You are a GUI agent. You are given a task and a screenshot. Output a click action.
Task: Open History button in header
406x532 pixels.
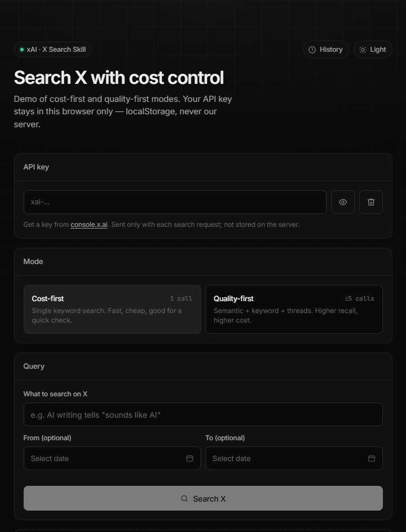(326, 50)
